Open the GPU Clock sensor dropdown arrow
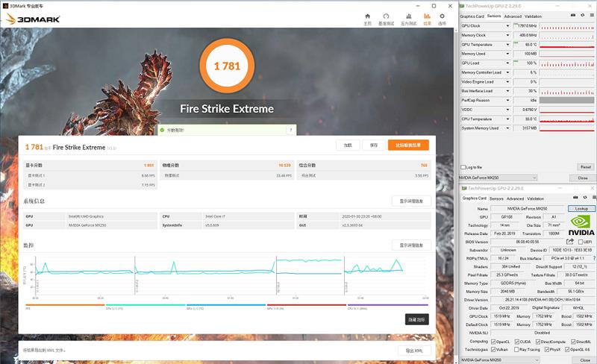 pyautogui.click(x=508, y=26)
